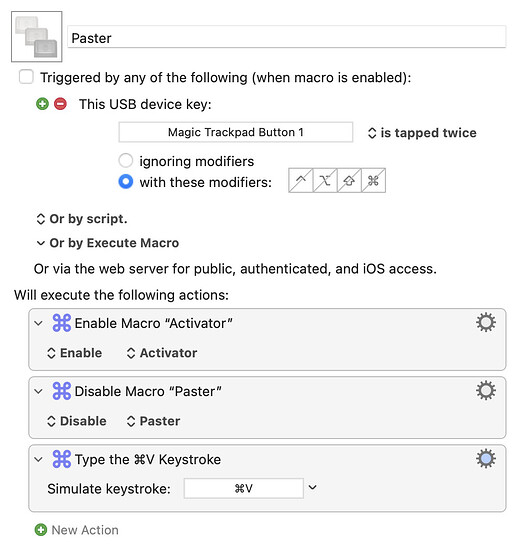
Task: Click the macro icon image well
Action: tap(37, 37)
